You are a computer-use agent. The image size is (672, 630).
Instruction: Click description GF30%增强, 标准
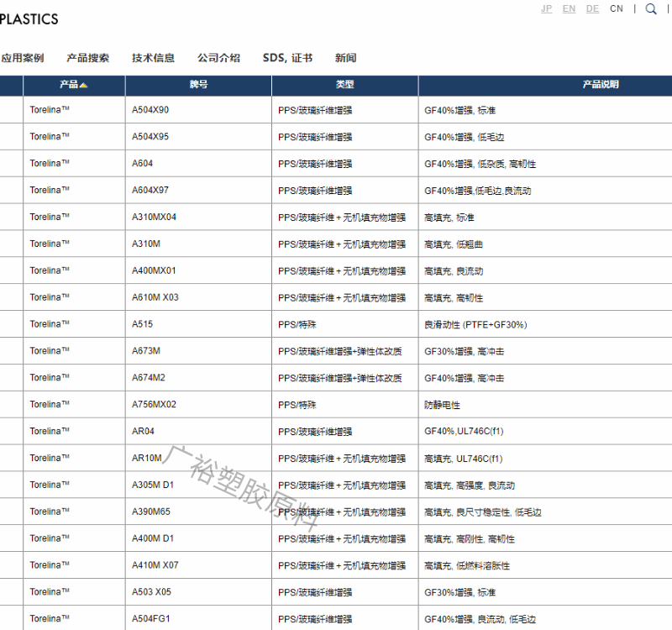[459, 592]
